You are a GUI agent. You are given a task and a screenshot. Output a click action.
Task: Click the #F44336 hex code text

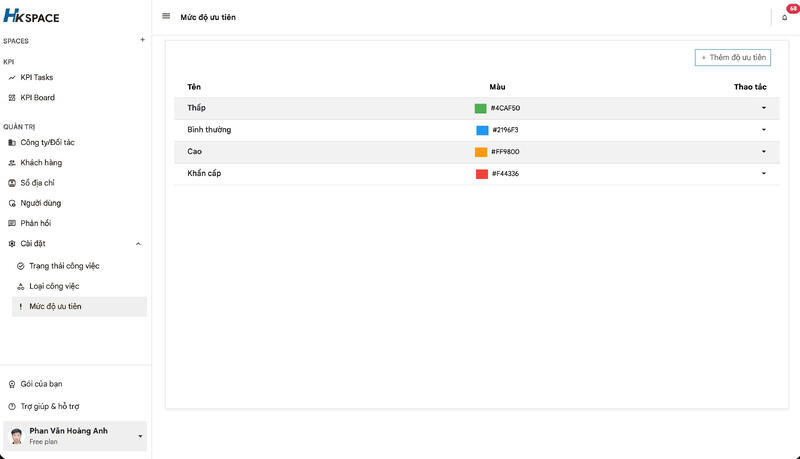coord(505,174)
